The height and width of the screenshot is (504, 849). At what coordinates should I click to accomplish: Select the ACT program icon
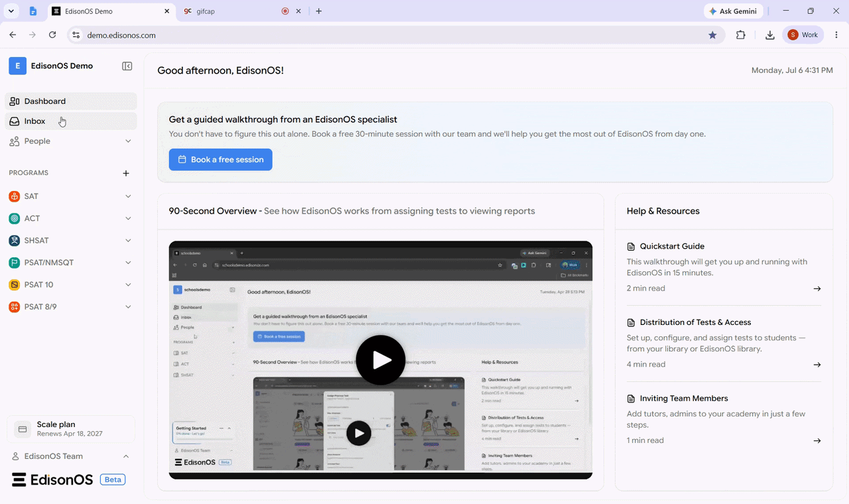[15, 218]
